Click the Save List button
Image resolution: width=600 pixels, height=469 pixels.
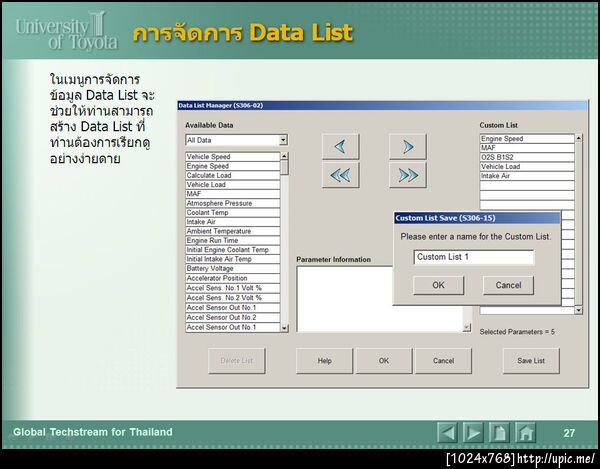[x=531, y=361]
